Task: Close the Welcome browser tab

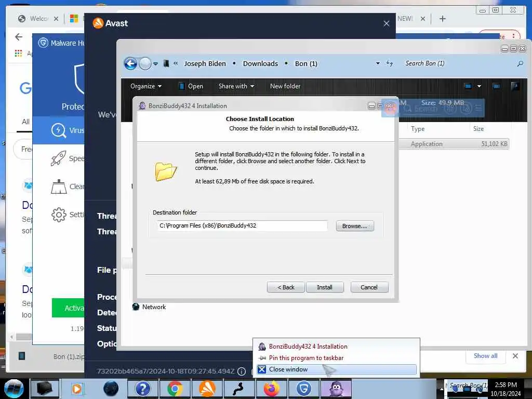Action: [56, 19]
